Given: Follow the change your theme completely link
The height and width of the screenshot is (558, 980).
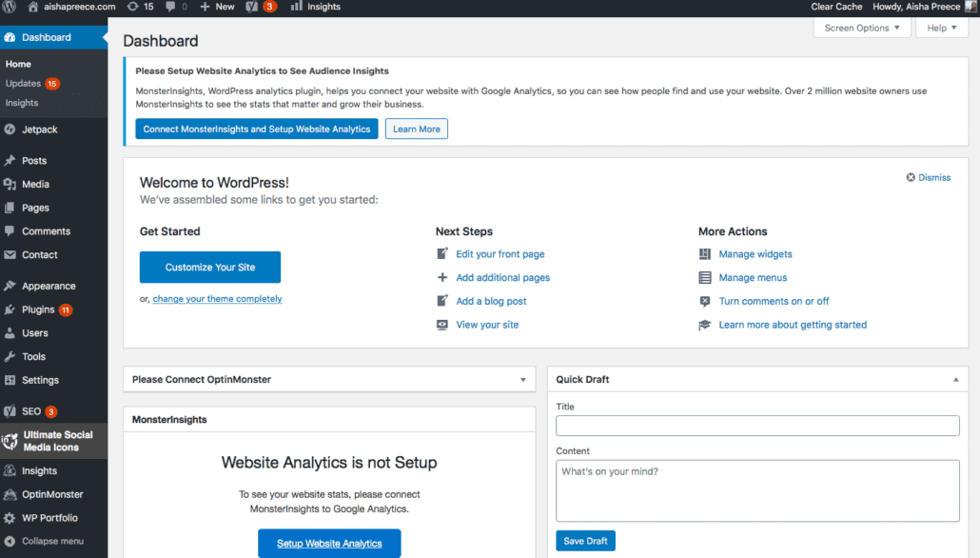Looking at the screenshot, I should 217,299.
